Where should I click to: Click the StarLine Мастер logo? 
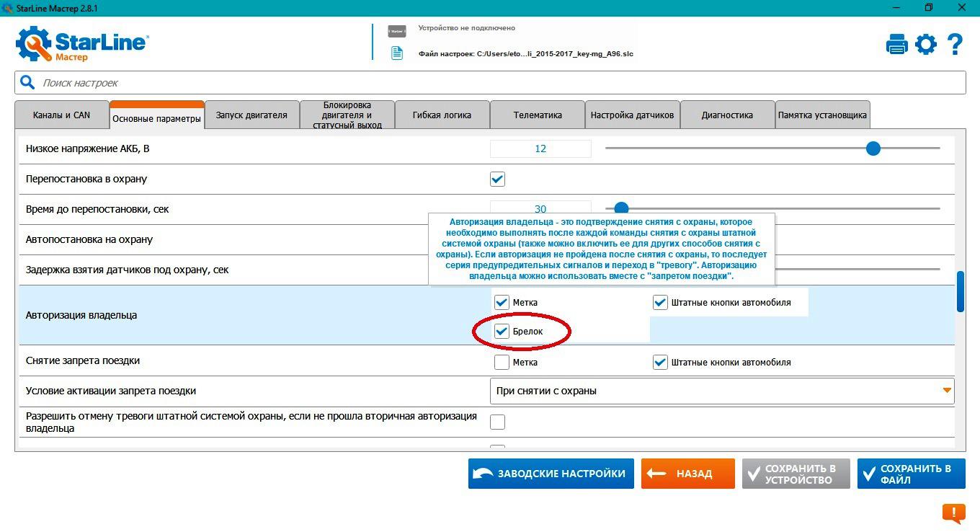click(81, 44)
